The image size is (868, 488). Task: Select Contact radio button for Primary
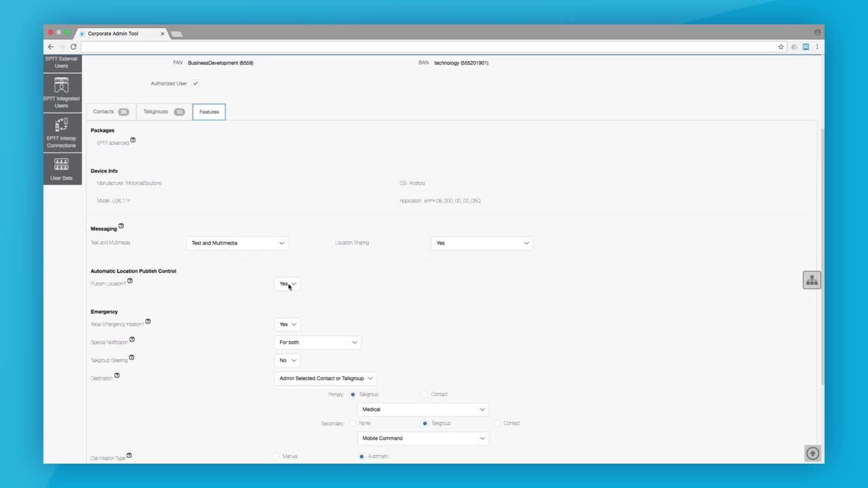(x=425, y=394)
